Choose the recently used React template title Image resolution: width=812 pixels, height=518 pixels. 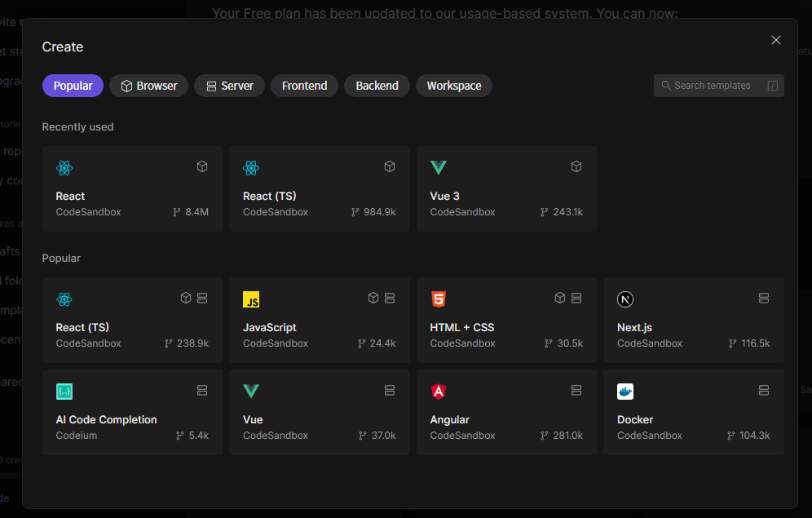[x=70, y=196]
